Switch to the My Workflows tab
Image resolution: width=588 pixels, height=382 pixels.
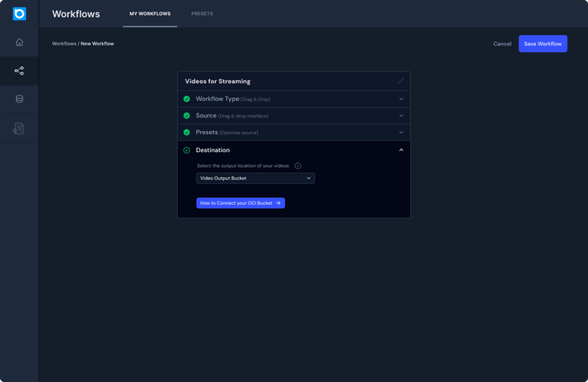click(150, 14)
